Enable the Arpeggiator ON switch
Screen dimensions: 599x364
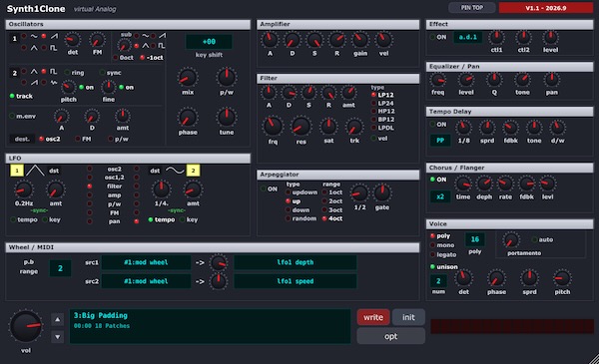tap(264, 188)
